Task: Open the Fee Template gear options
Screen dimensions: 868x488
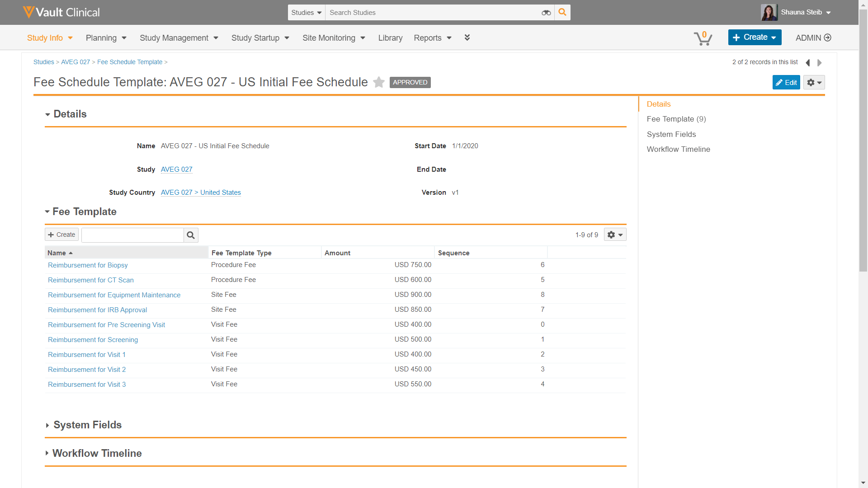Action: pos(615,235)
